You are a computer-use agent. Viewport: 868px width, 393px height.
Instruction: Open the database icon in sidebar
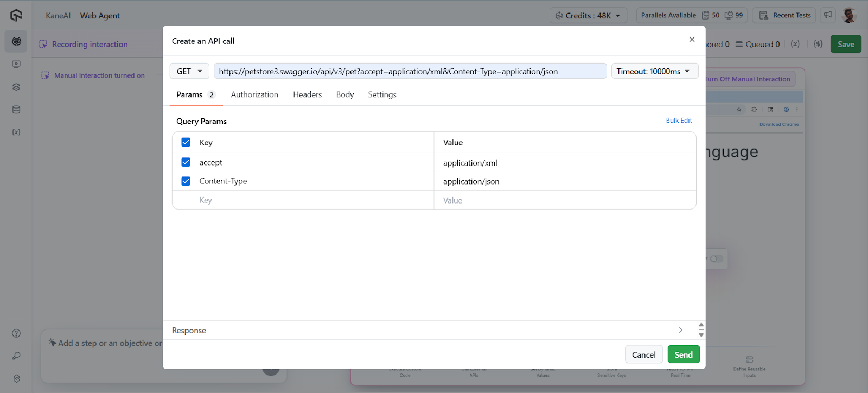(16, 110)
